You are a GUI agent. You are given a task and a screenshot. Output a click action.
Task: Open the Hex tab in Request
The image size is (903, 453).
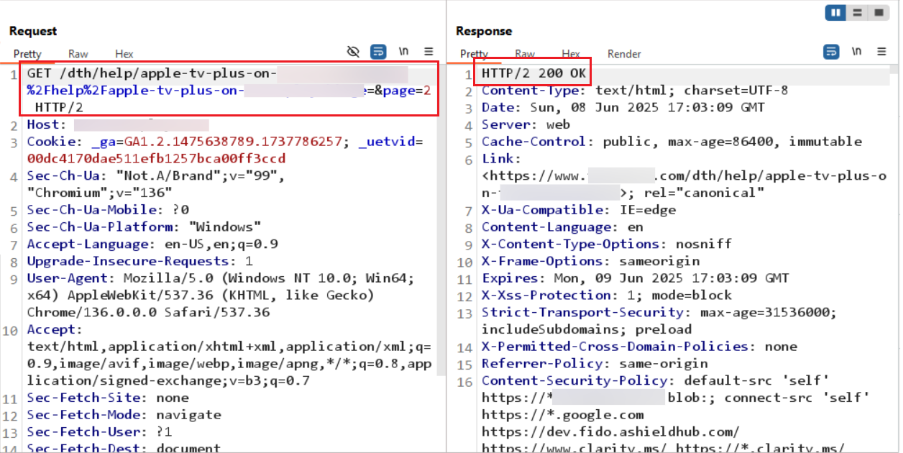pyautogui.click(x=124, y=54)
